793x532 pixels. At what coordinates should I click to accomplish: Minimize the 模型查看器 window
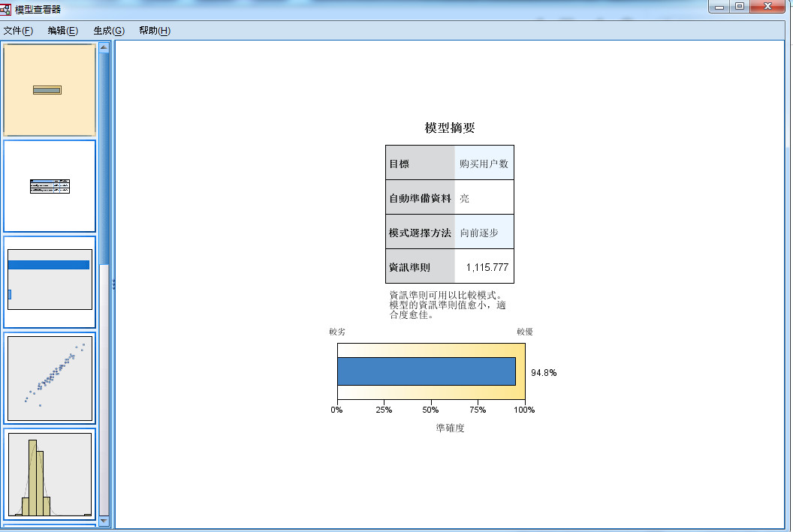pos(719,7)
